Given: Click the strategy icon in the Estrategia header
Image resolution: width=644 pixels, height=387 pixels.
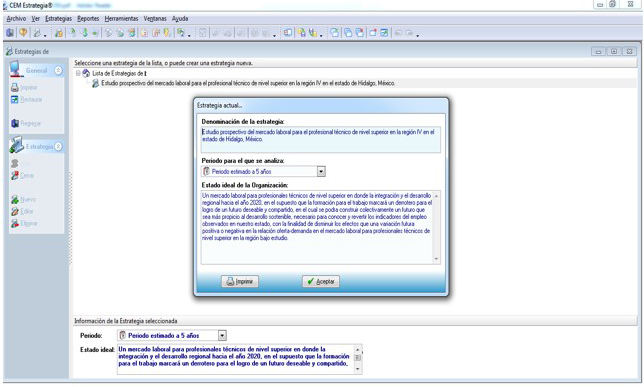Looking at the screenshot, I should (16, 145).
